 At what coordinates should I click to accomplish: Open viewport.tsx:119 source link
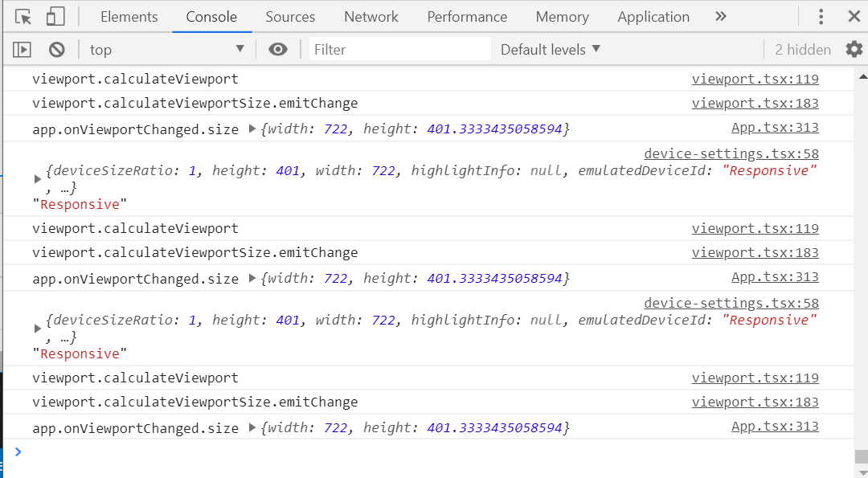755,78
